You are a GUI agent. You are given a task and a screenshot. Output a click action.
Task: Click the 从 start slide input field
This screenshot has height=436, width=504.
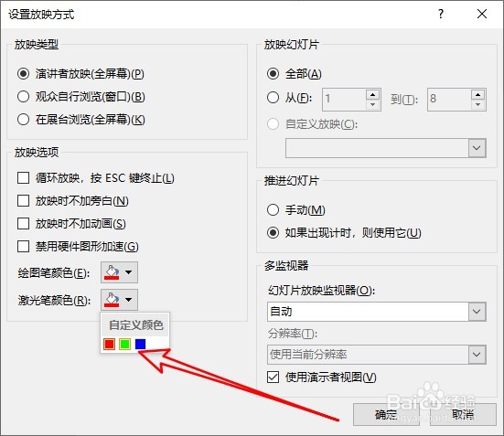click(344, 100)
